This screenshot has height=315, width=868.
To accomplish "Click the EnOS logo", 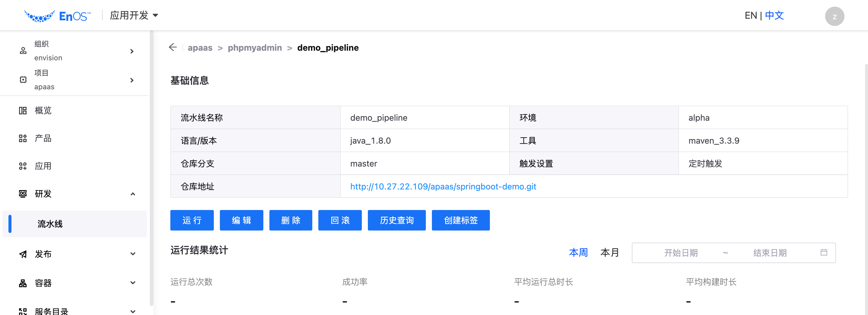I will pyautogui.click(x=57, y=16).
